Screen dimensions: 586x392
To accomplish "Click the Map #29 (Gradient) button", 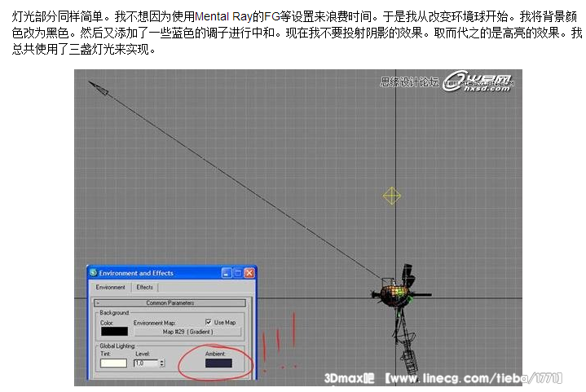I will click(x=187, y=332).
